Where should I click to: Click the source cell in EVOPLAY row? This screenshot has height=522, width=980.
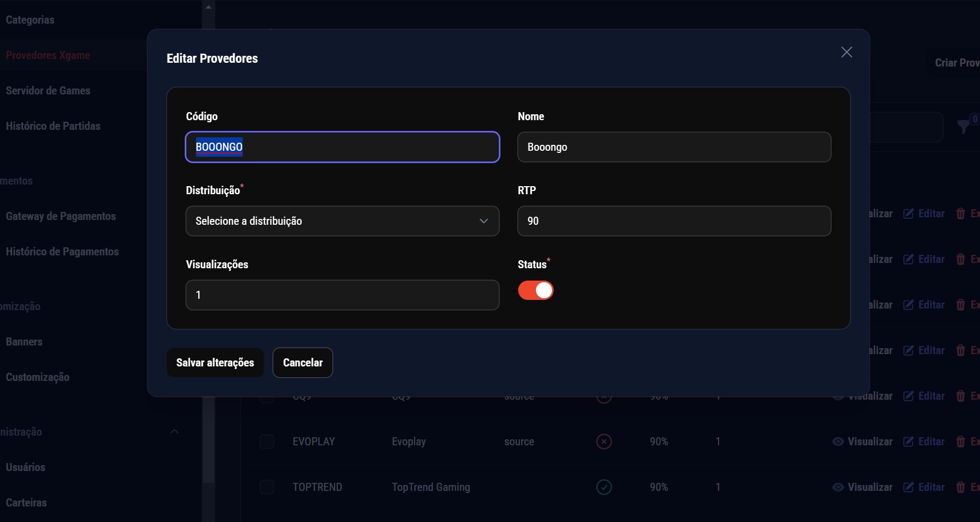tap(519, 442)
